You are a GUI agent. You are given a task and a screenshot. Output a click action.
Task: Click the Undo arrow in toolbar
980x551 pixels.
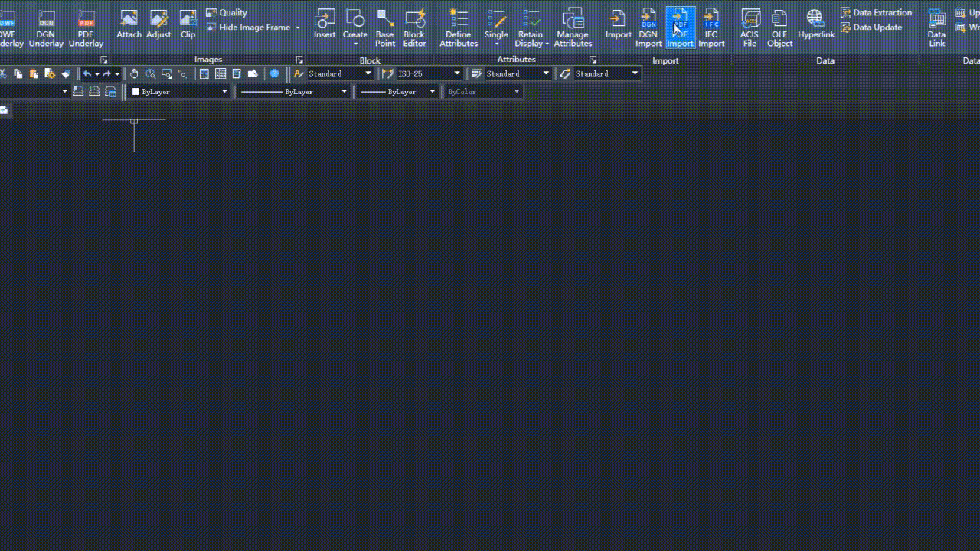coord(87,73)
